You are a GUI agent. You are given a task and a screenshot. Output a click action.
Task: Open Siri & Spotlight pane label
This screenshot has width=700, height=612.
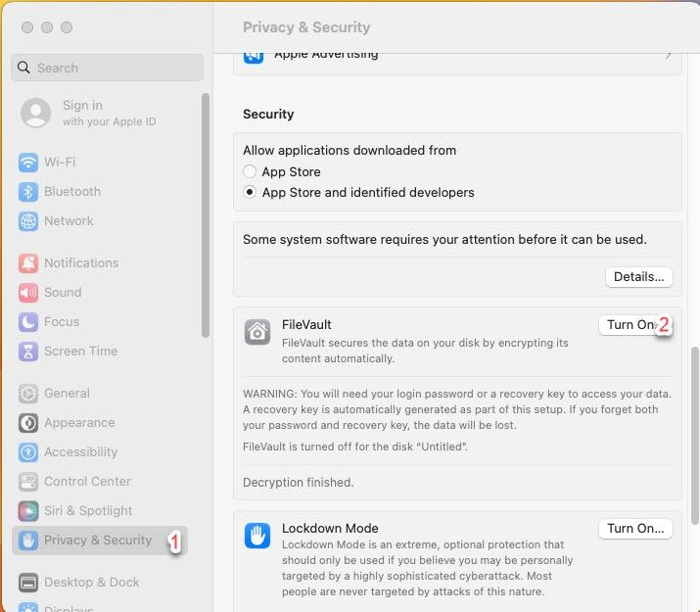coord(88,511)
